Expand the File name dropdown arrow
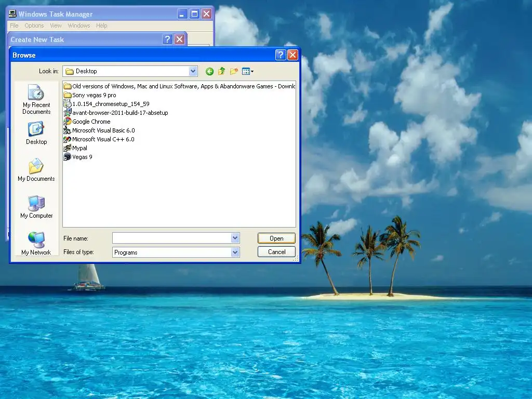Screen dimensions: 532x399 235,238
